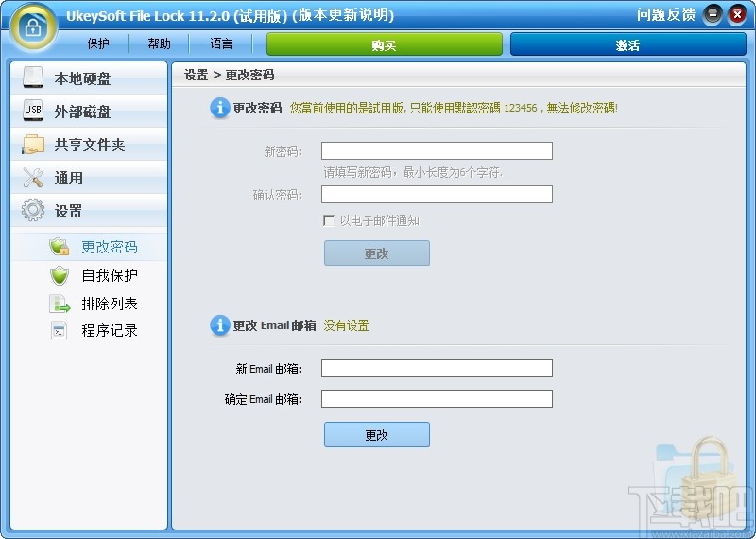Click the 新 Email 邮箱 input field
The image size is (756, 539).
click(437, 368)
